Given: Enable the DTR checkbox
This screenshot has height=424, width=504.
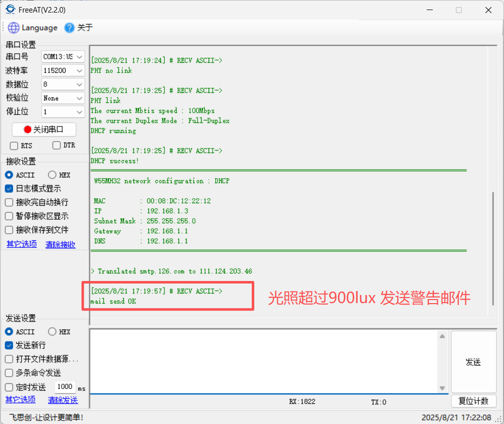Looking at the screenshot, I should tap(57, 146).
